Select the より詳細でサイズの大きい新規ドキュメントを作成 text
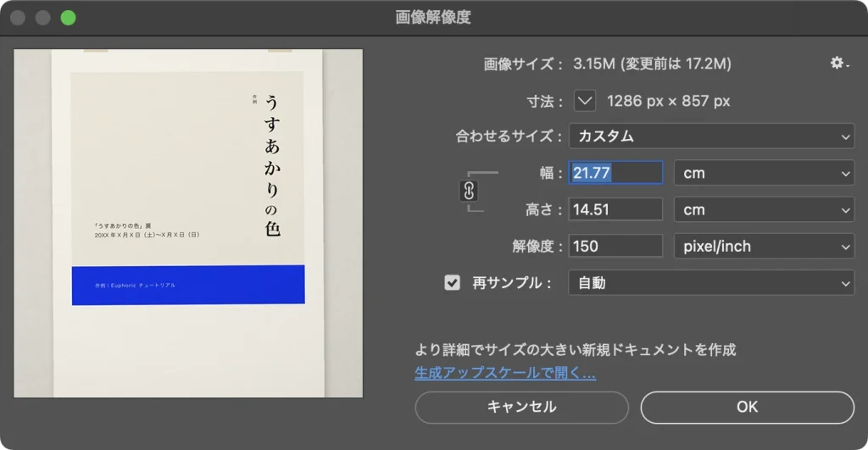 coord(576,350)
